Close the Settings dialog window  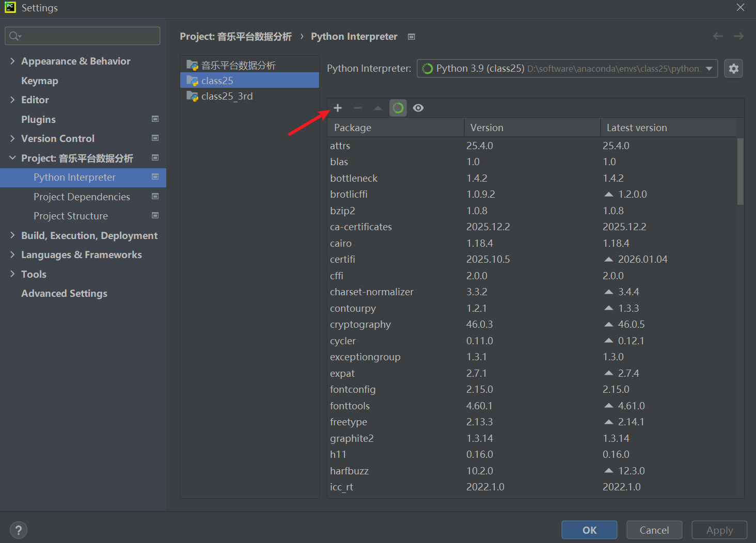click(x=741, y=7)
